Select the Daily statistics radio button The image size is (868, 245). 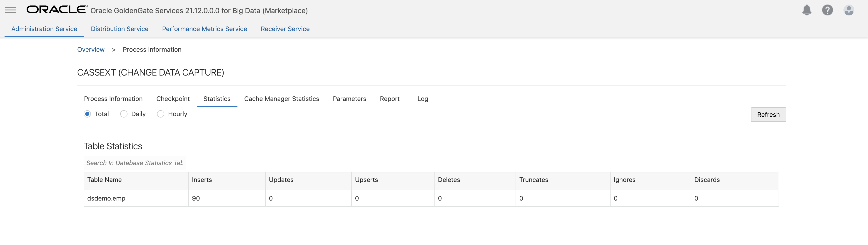124,114
